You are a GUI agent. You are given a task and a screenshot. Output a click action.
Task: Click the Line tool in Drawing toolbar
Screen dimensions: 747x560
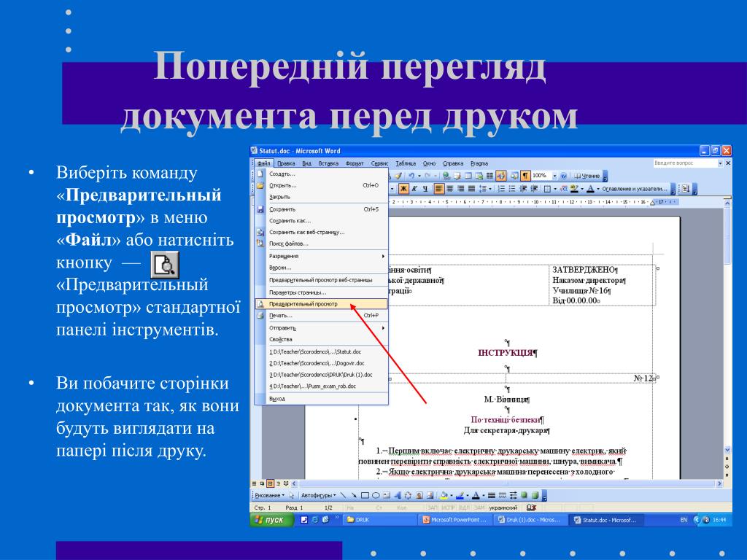(x=344, y=495)
